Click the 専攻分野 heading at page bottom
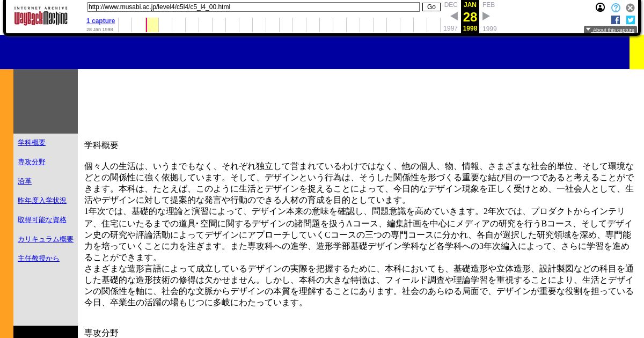The width and height of the screenshot is (644, 338). tap(101, 333)
